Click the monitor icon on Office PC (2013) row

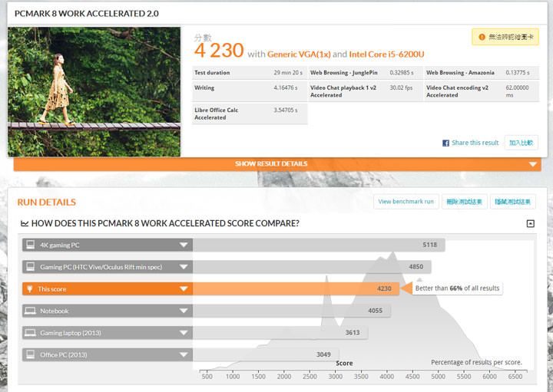coord(31,354)
